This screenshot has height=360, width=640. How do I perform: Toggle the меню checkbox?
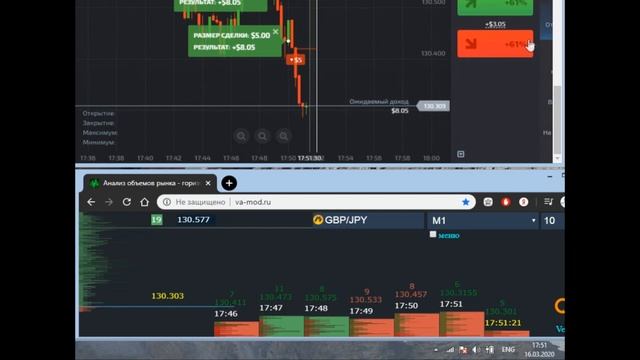[x=433, y=234]
